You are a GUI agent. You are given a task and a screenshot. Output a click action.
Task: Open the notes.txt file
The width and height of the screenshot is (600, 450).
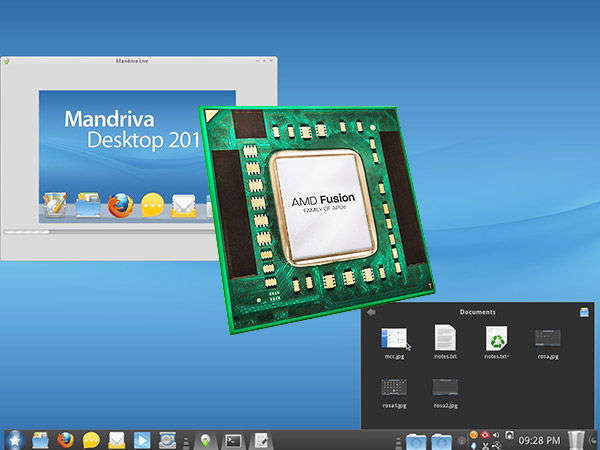[x=445, y=339]
